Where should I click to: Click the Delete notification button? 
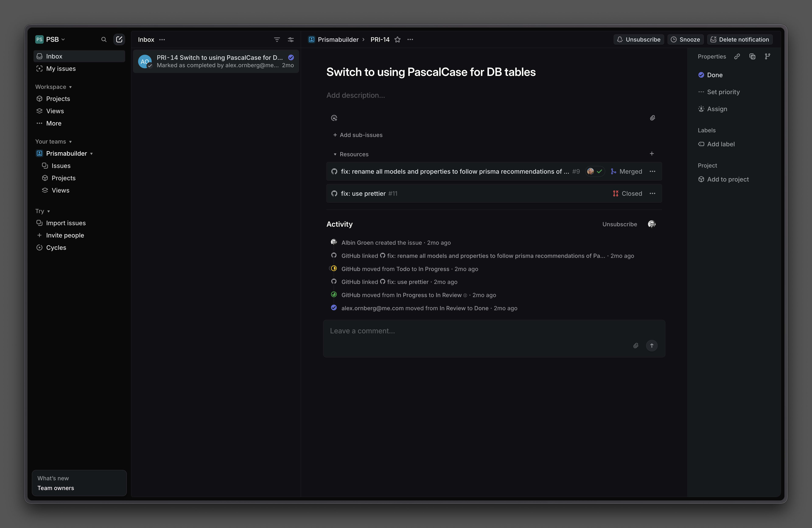[740, 40]
